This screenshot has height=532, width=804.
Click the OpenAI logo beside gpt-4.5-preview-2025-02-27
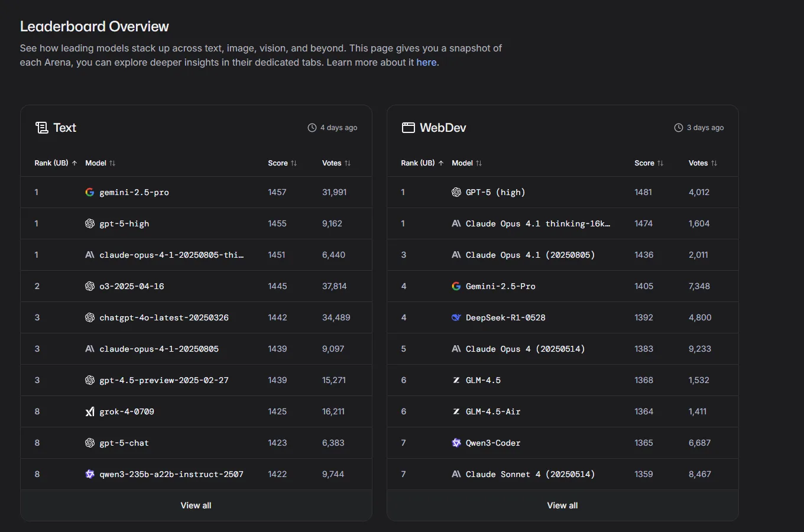click(x=90, y=380)
